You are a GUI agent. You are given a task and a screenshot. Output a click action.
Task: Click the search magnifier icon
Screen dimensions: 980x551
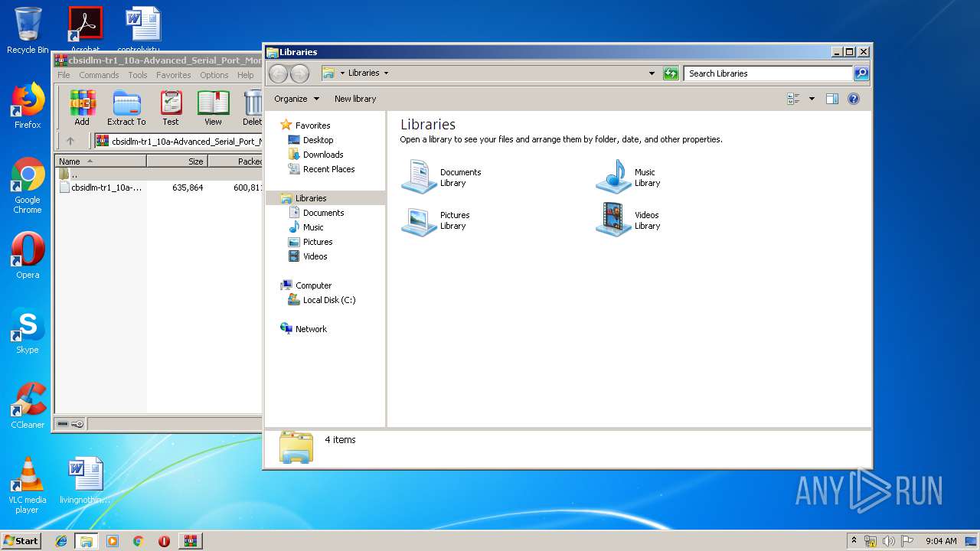click(x=861, y=73)
